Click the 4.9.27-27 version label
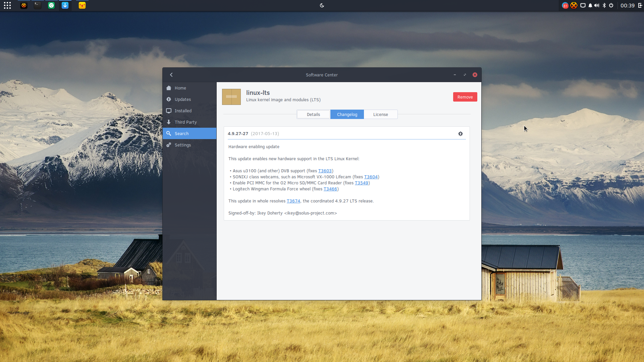The height and width of the screenshot is (362, 644). click(x=238, y=134)
